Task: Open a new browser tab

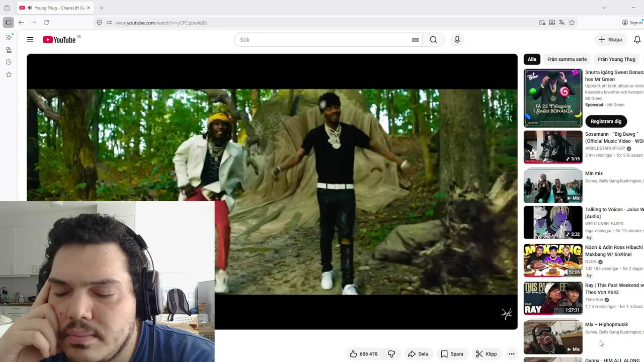Action: (x=102, y=8)
